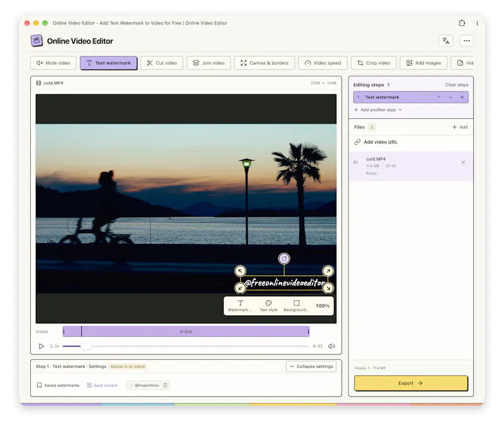Click the rotate handle above watermark
The height and width of the screenshot is (429, 504).
(x=284, y=258)
